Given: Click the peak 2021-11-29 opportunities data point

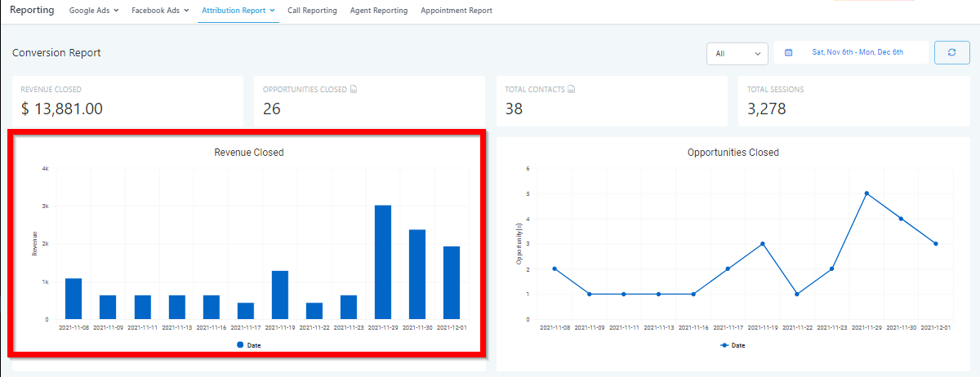Looking at the screenshot, I should click(866, 193).
